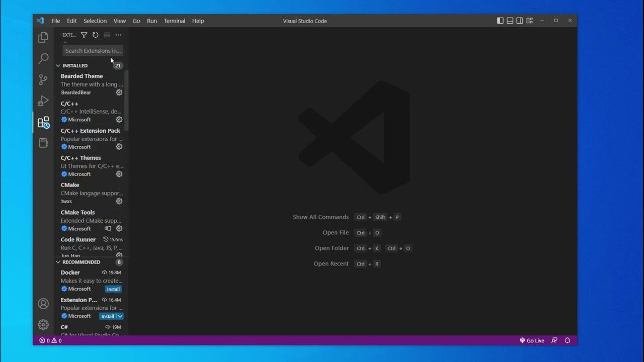This screenshot has height=362, width=644.
Task: Open problems via errors and warnings indicator
Action: pyautogui.click(x=50, y=340)
